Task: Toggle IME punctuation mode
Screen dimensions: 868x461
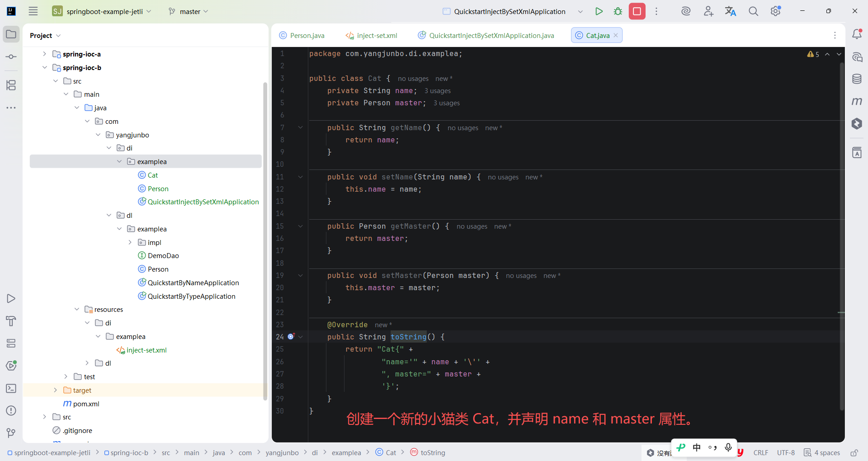Action: coord(712,447)
